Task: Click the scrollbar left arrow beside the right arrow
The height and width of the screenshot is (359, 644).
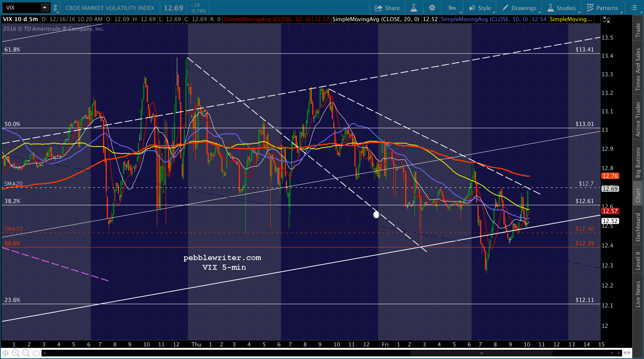Action: click(x=612, y=353)
